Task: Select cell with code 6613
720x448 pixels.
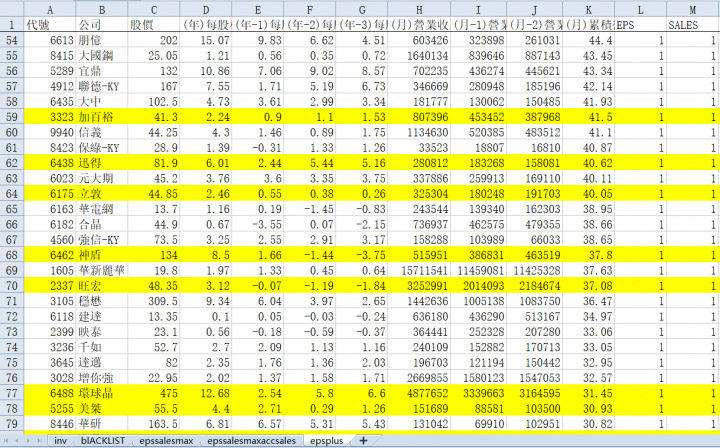Action: (x=50, y=40)
